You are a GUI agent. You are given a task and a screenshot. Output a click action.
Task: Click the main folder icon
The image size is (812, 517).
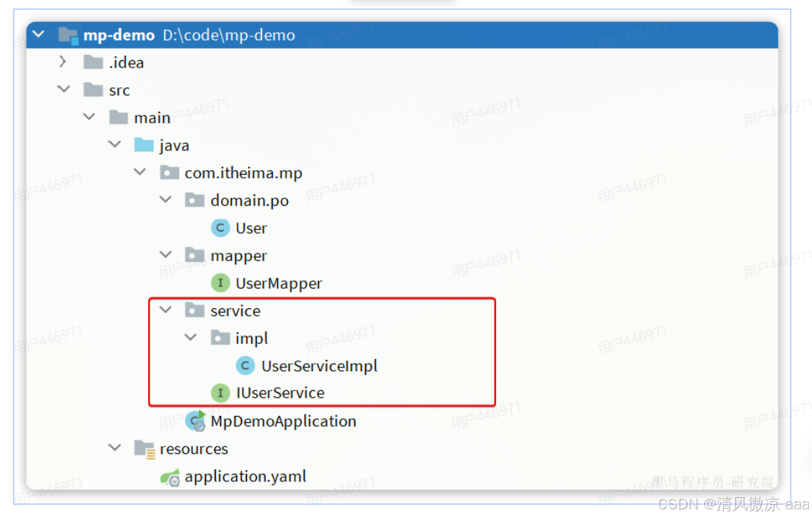(118, 118)
